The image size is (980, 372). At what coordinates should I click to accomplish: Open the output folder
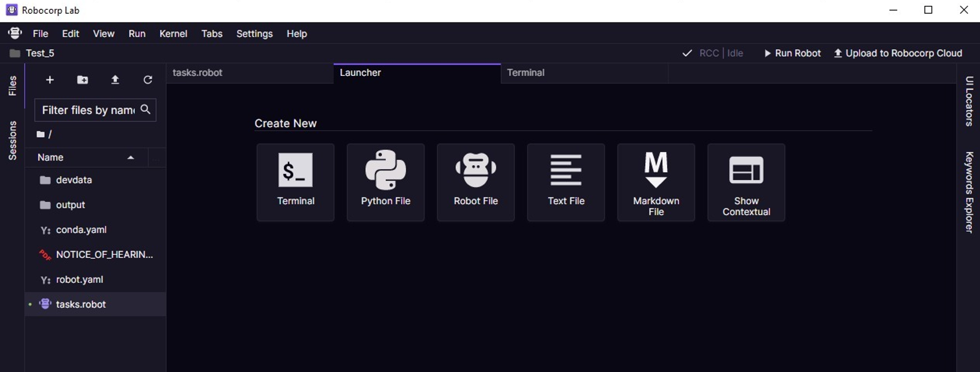point(96,205)
